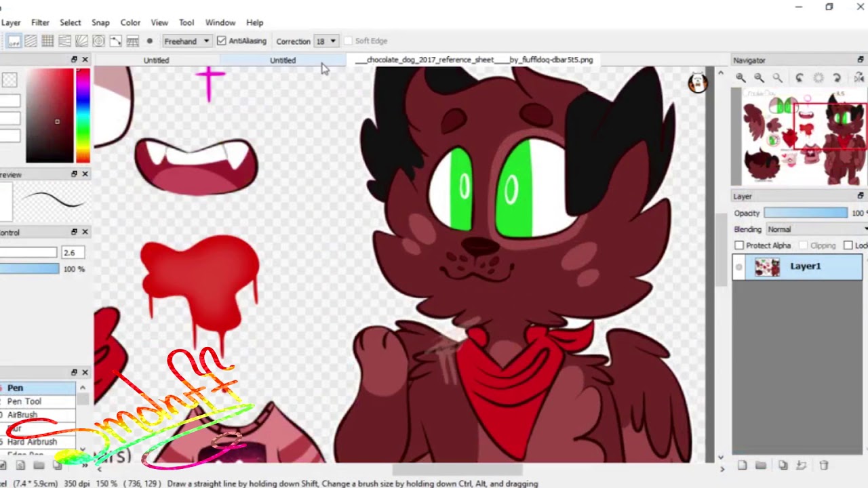Click brush size 2.6 field
The height and width of the screenshot is (488, 868).
coord(72,253)
